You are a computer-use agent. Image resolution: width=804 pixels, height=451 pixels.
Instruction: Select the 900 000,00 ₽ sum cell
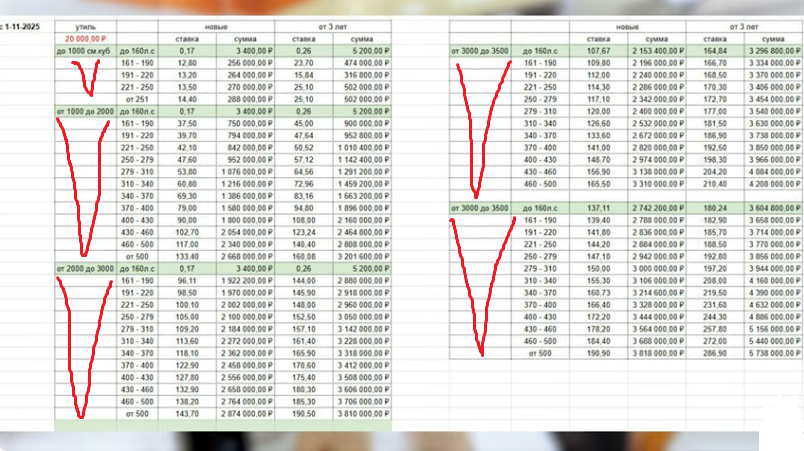coord(362,124)
